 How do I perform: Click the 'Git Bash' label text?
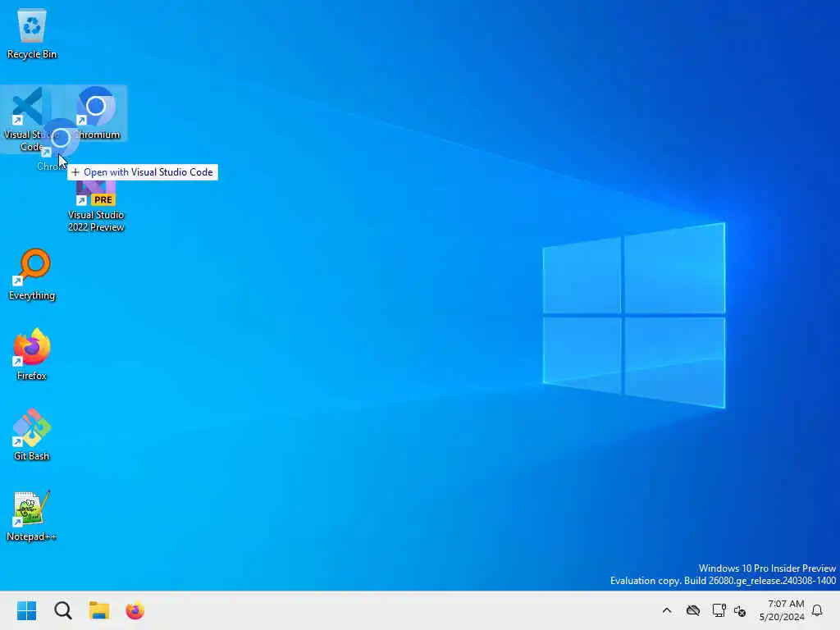click(x=32, y=456)
